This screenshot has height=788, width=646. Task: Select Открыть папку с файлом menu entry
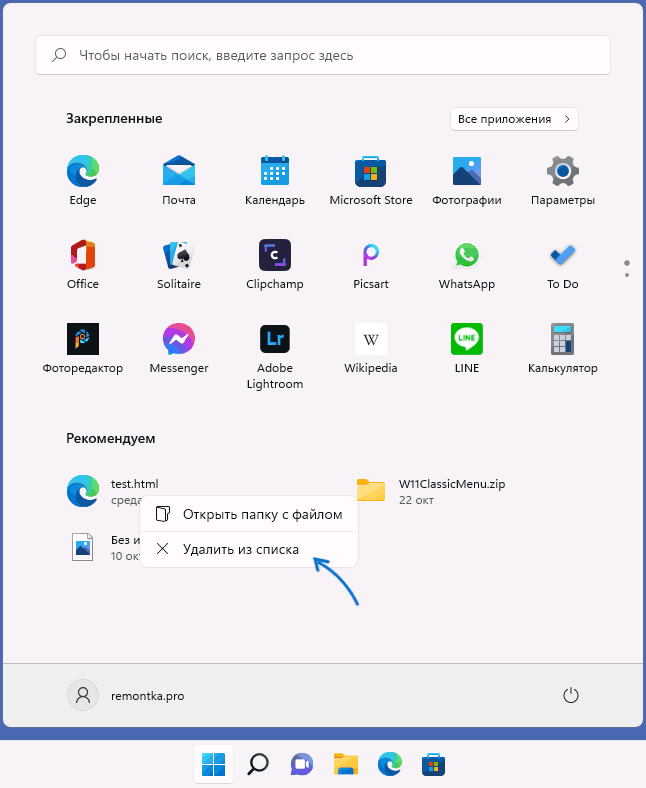click(249, 514)
